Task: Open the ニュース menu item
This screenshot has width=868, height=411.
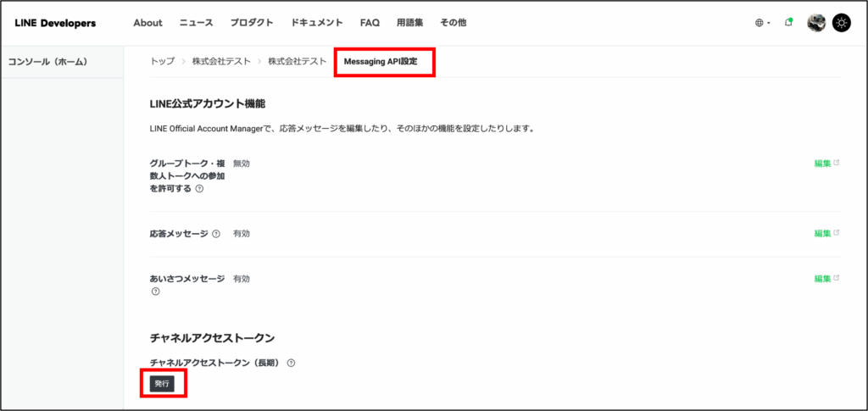Action: (x=196, y=23)
